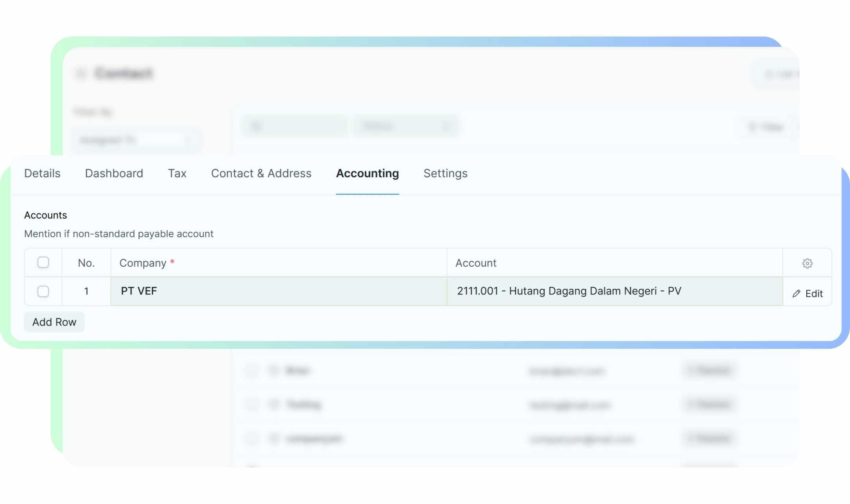Click the Account column header
Viewport: 850px width, 504px height.
[x=476, y=263]
